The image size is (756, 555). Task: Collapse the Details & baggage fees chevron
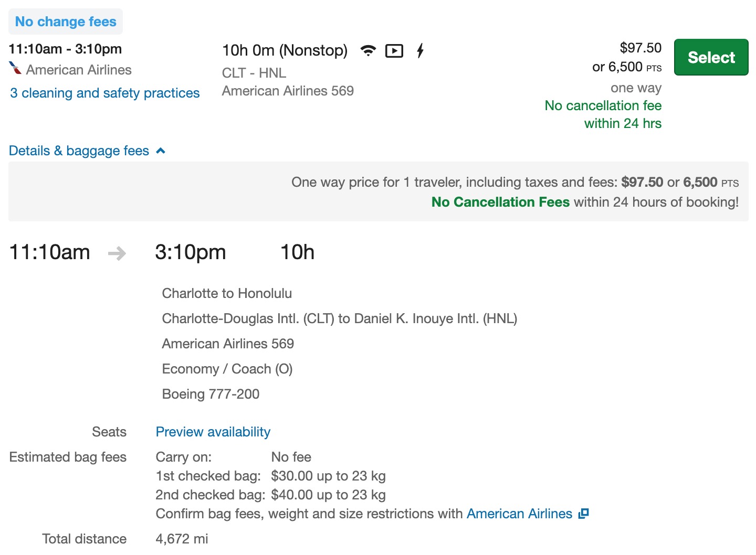[161, 151]
